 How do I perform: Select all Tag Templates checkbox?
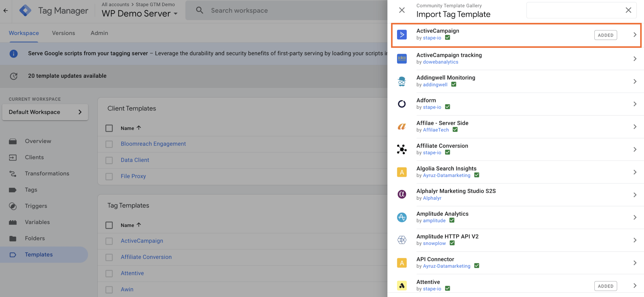coord(109,225)
